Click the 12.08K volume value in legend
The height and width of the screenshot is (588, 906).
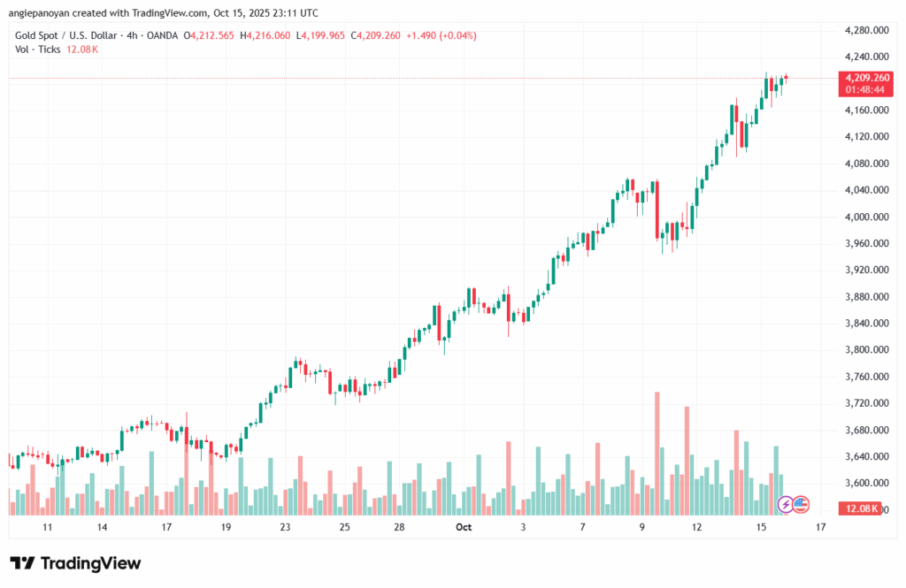click(81, 50)
